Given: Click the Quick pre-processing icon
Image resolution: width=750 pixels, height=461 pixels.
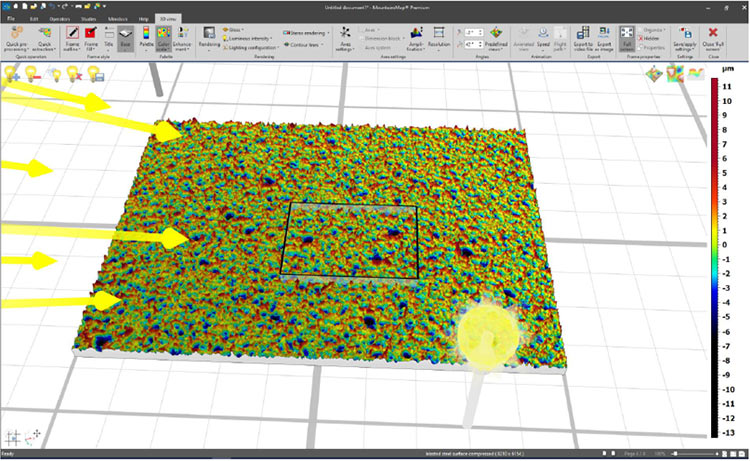Looking at the screenshot, I should coord(16,38).
